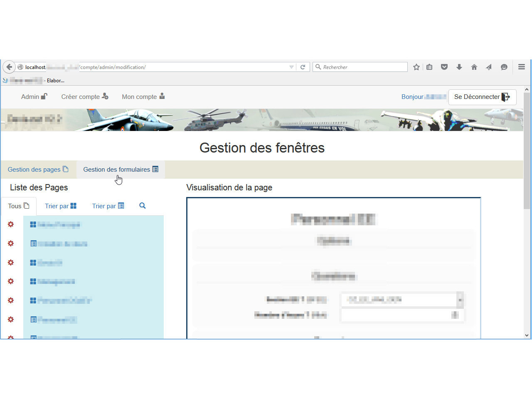Open the gear settings icon beside the first page entry
532x399 pixels.
10,224
